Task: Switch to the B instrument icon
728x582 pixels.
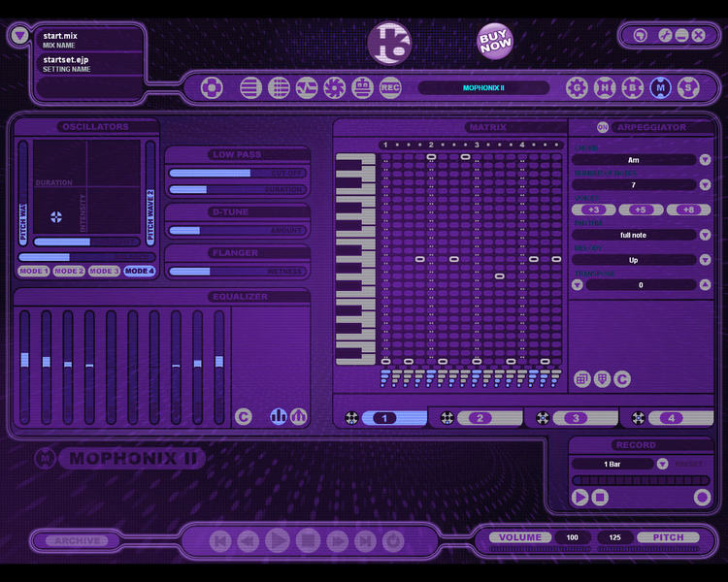Action: [x=632, y=87]
